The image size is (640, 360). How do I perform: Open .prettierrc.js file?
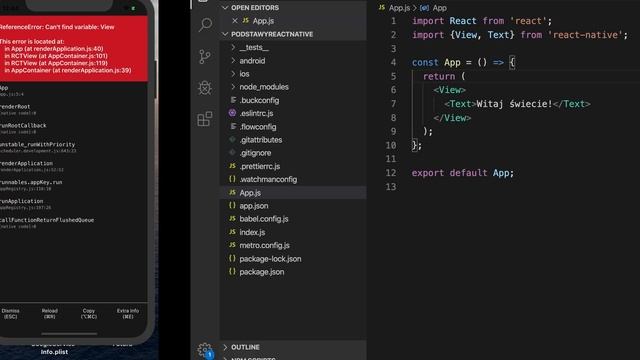[x=293, y=166]
